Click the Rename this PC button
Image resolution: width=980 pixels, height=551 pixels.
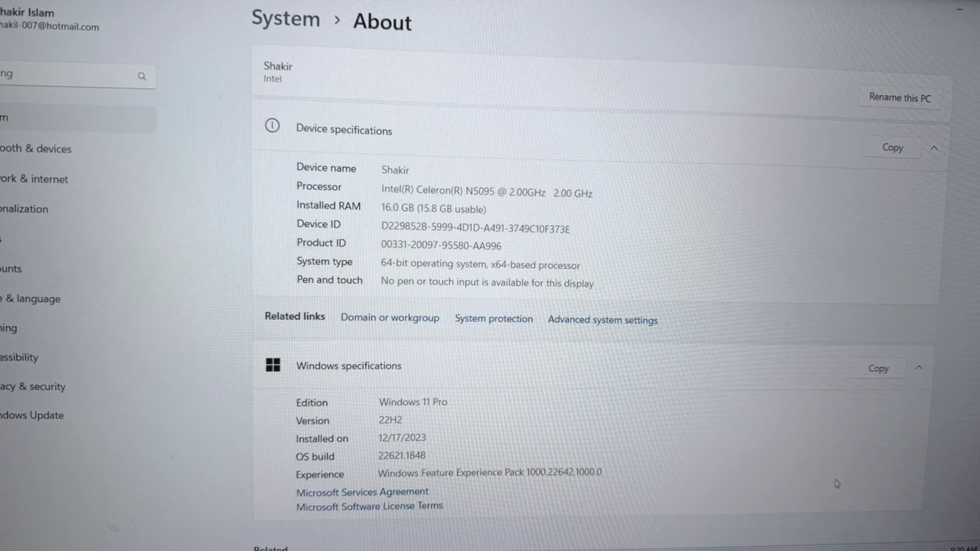click(900, 97)
